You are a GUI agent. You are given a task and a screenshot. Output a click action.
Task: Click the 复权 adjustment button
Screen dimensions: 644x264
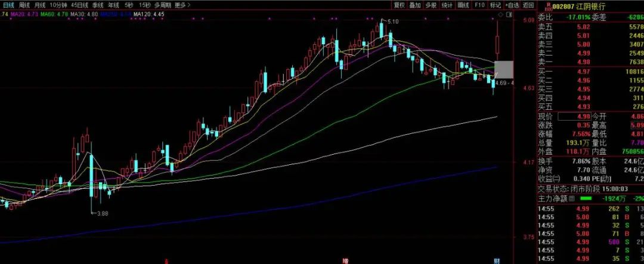pyautogui.click(x=399, y=5)
